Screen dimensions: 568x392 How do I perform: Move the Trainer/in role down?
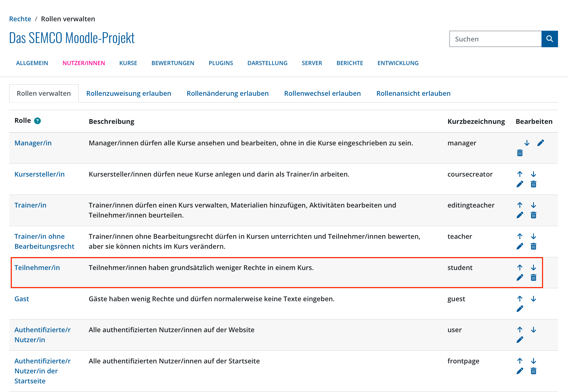(x=533, y=205)
